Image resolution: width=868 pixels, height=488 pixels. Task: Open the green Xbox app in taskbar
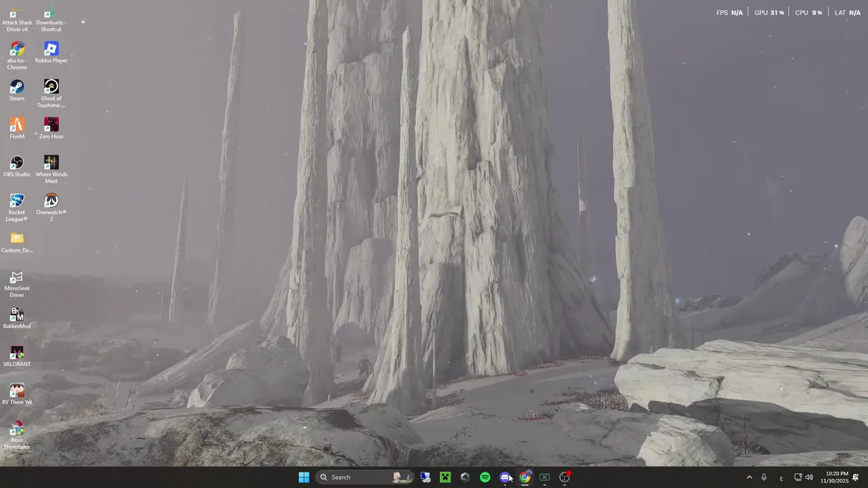pos(545,477)
